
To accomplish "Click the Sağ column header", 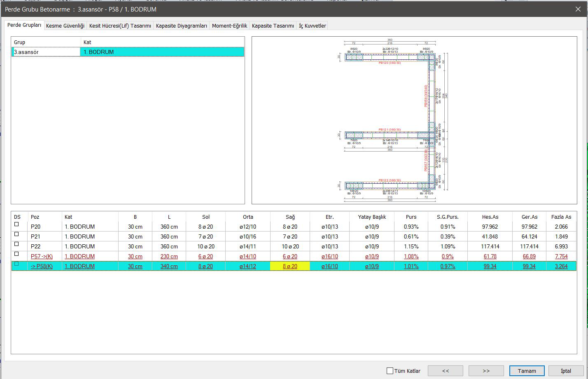I will (290, 217).
